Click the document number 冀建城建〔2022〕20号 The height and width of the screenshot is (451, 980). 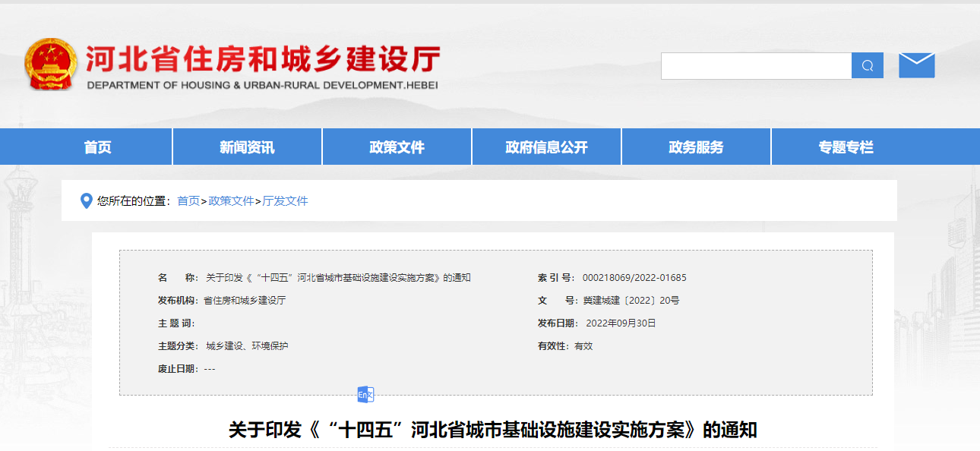[631, 301]
